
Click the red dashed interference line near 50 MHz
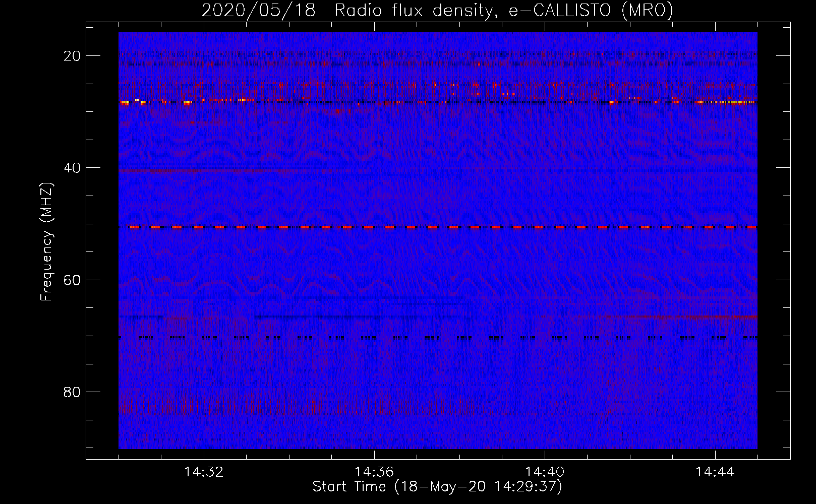coord(438,227)
